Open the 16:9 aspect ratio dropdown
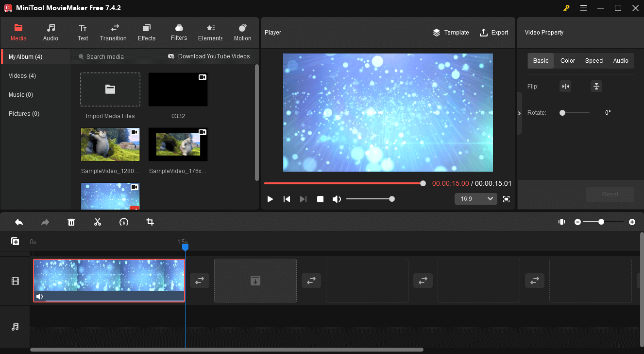The image size is (644, 354). [475, 199]
